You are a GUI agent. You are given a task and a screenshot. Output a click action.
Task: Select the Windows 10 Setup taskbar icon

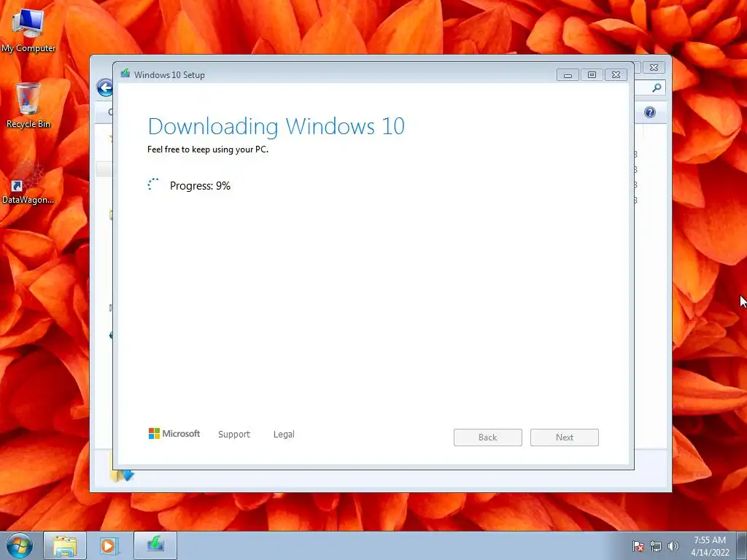pyautogui.click(x=155, y=545)
